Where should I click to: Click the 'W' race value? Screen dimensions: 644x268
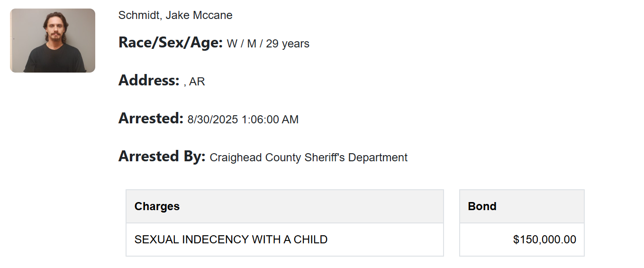[x=232, y=44]
